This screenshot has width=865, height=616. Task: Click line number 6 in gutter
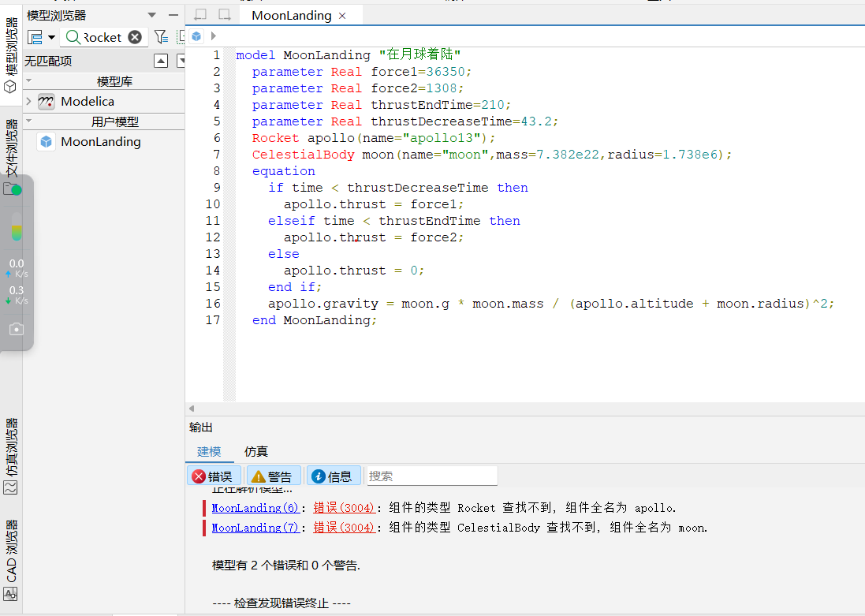(217, 138)
